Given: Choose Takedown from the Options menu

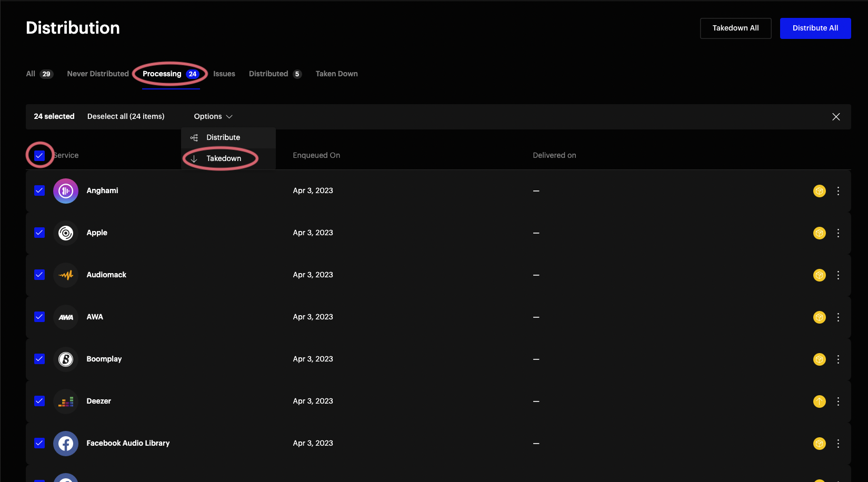Looking at the screenshot, I should pos(228,158).
